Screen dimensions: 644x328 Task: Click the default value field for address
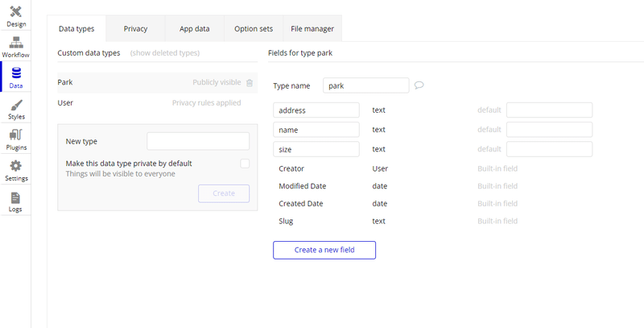click(x=549, y=110)
